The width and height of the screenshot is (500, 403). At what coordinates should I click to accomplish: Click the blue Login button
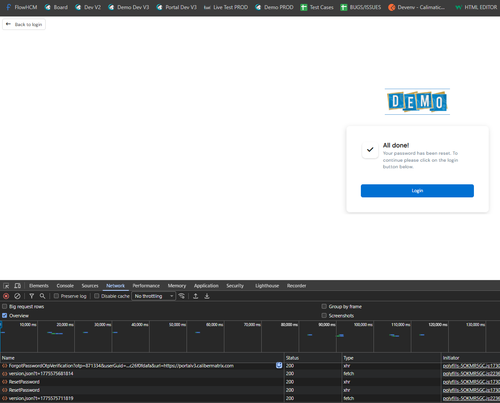417,191
